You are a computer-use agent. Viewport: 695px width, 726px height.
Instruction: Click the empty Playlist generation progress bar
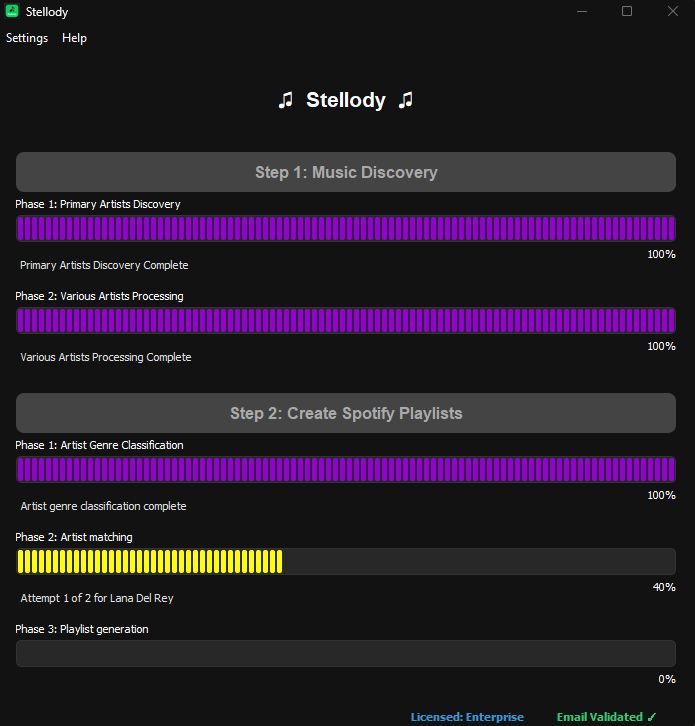(346, 653)
